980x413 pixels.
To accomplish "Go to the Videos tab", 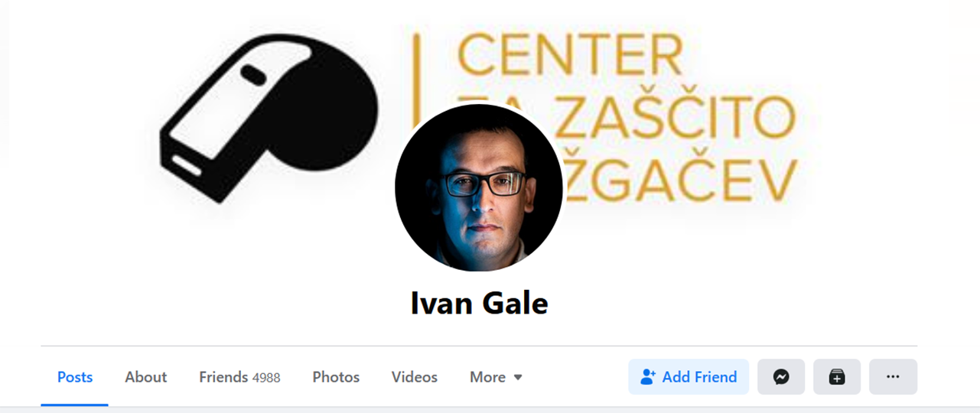I will coord(415,377).
